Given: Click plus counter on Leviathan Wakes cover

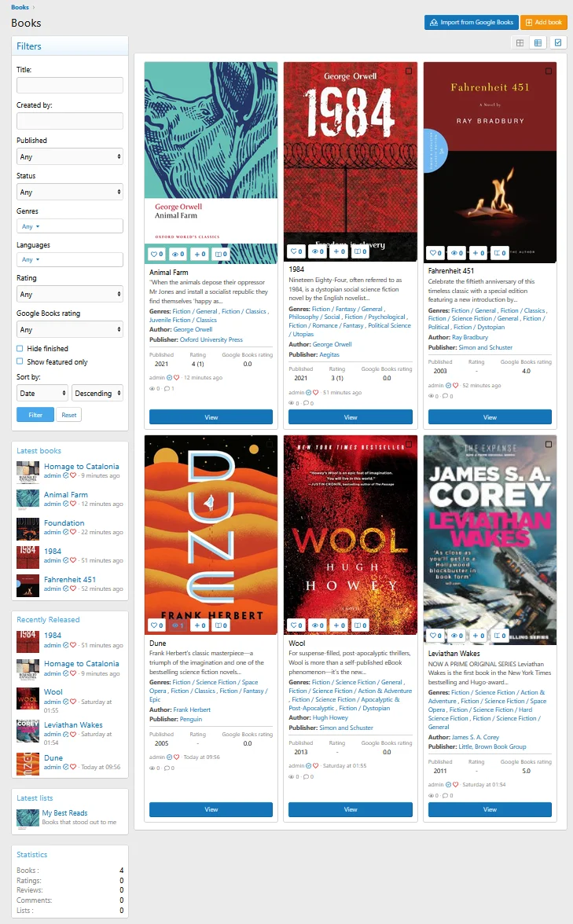Looking at the screenshot, I should [479, 636].
